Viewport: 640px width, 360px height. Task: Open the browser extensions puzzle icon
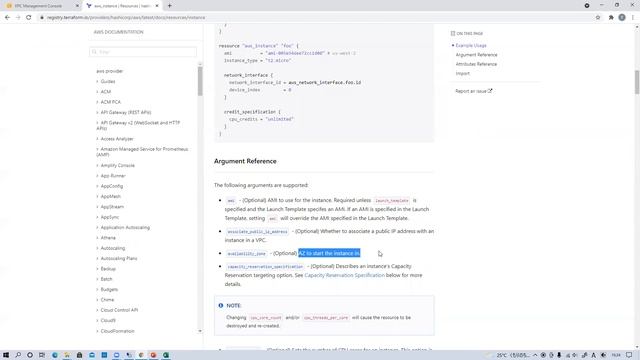[x=611, y=18]
